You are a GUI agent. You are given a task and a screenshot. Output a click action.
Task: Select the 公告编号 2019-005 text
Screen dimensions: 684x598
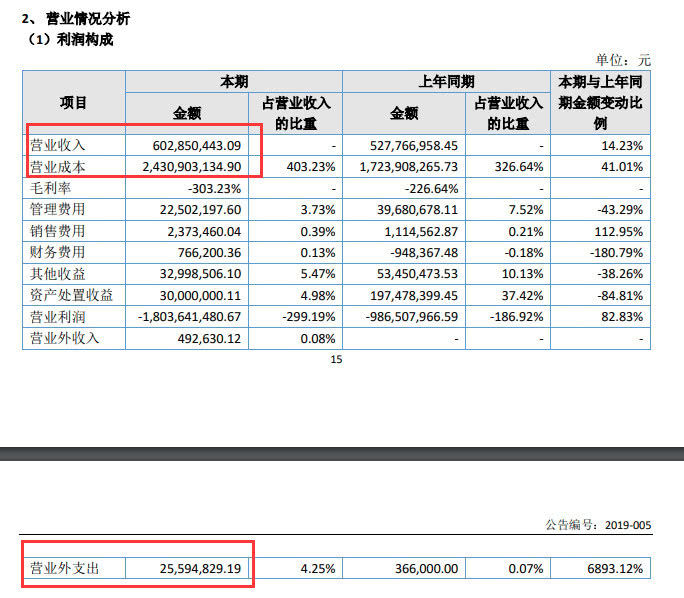point(598,524)
